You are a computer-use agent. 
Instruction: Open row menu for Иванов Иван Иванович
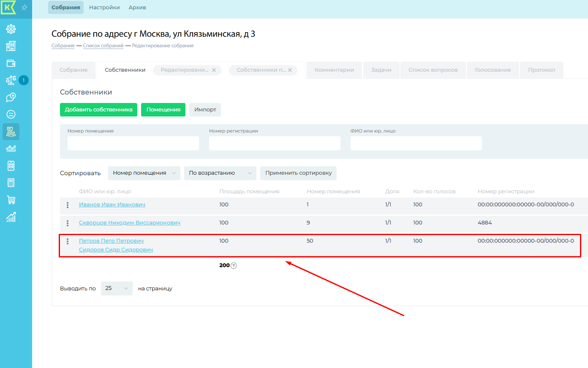pos(68,205)
